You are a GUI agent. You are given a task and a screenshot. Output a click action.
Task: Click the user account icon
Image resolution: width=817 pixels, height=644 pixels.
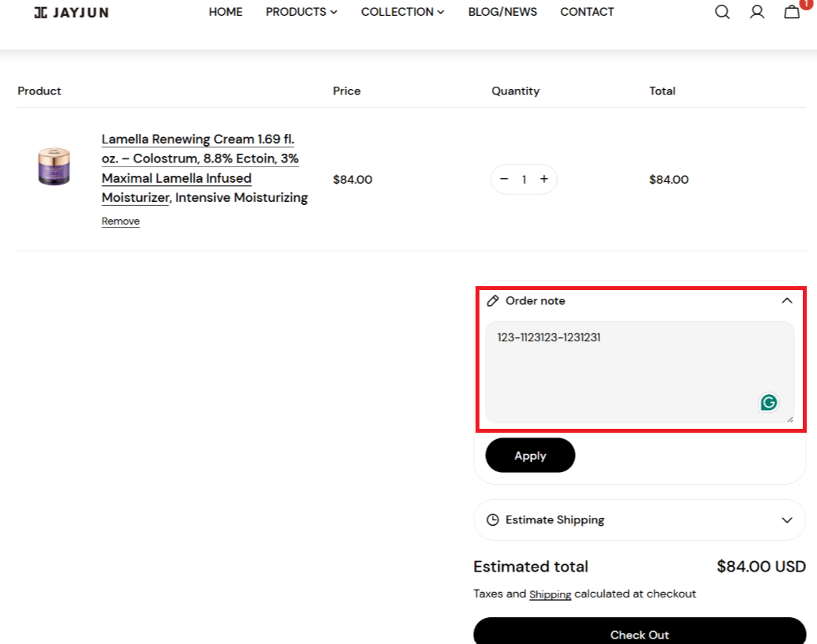pos(756,12)
